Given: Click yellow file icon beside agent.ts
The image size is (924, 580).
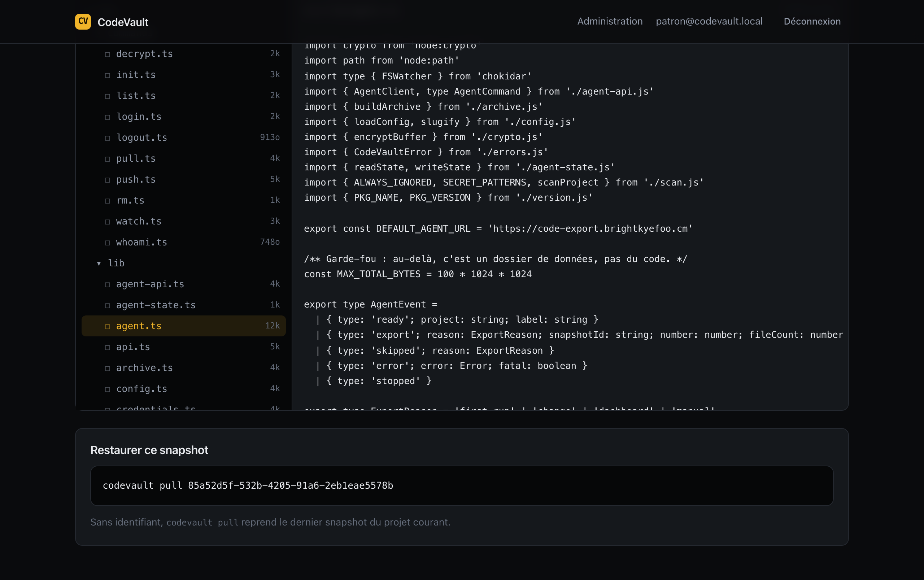Looking at the screenshot, I should [108, 326].
